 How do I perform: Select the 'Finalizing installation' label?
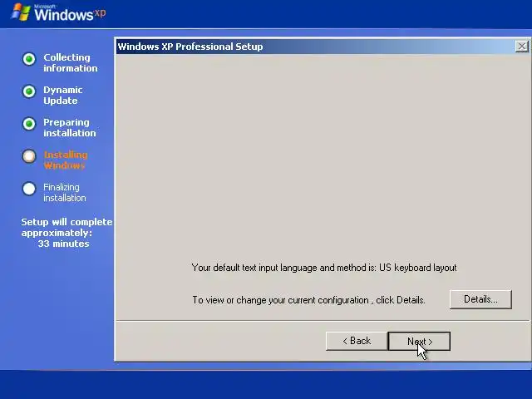tap(65, 192)
